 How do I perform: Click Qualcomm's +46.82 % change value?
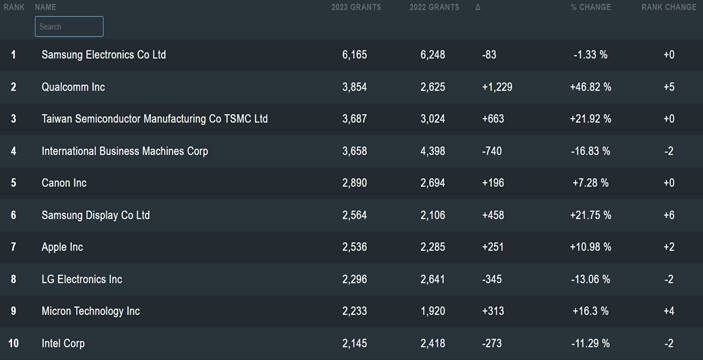click(x=590, y=87)
